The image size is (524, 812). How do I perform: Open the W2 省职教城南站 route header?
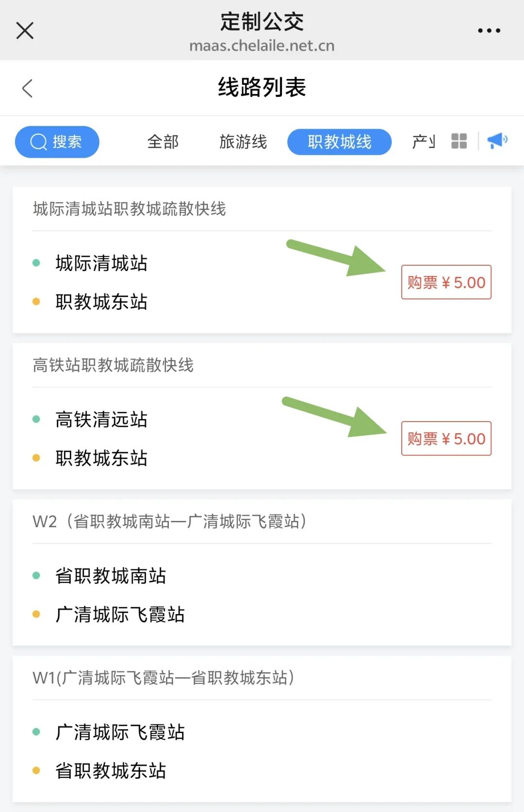point(169,521)
